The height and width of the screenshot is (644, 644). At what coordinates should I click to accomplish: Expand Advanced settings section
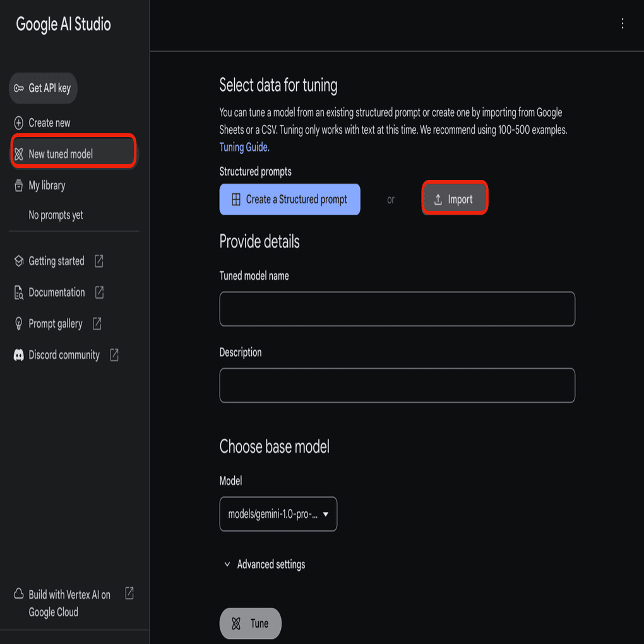[x=265, y=564]
